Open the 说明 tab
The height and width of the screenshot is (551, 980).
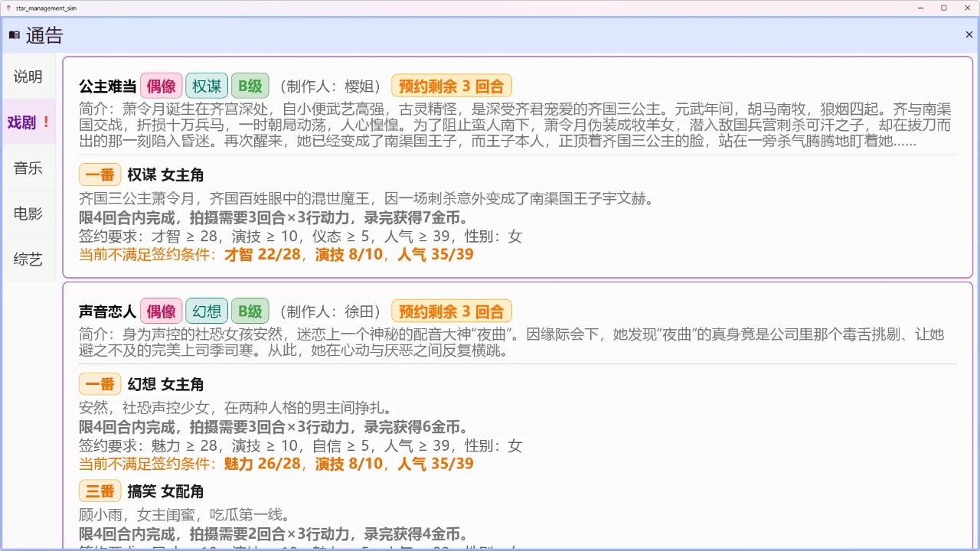click(x=28, y=77)
